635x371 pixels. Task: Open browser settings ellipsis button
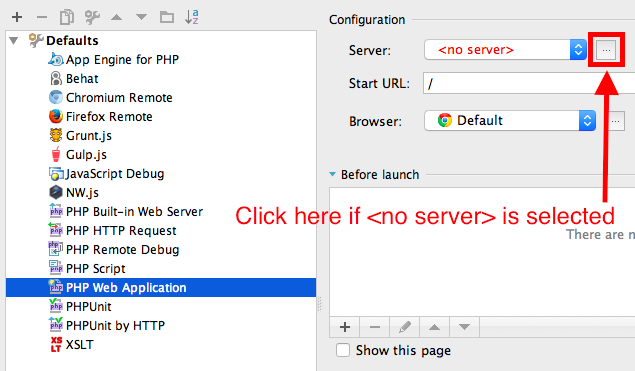pos(615,121)
